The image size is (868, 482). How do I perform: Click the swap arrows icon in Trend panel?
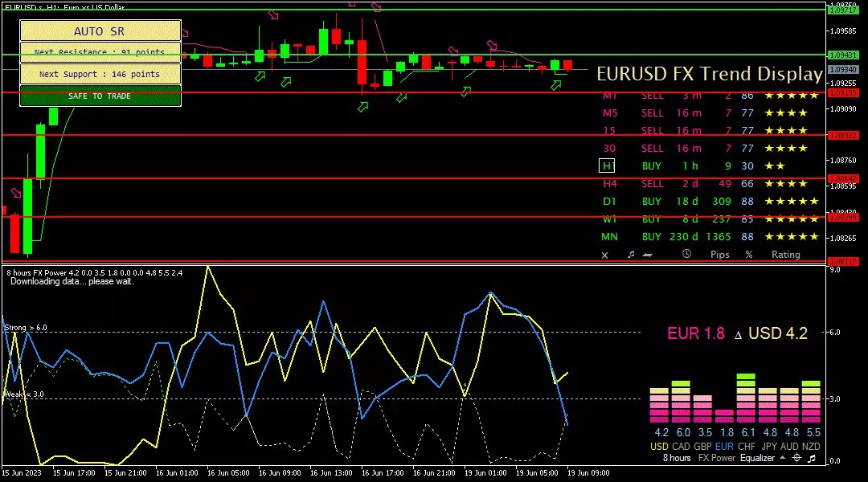pyautogui.click(x=647, y=255)
